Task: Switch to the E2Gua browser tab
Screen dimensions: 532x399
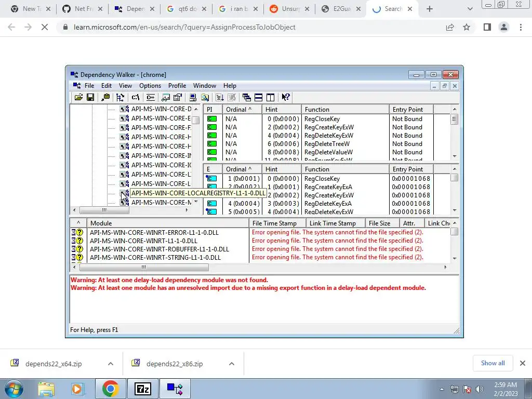Action: click(341, 9)
